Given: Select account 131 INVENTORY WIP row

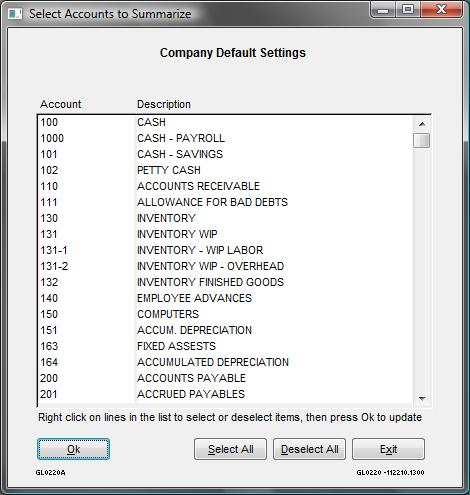Looking at the screenshot, I should [225, 234].
